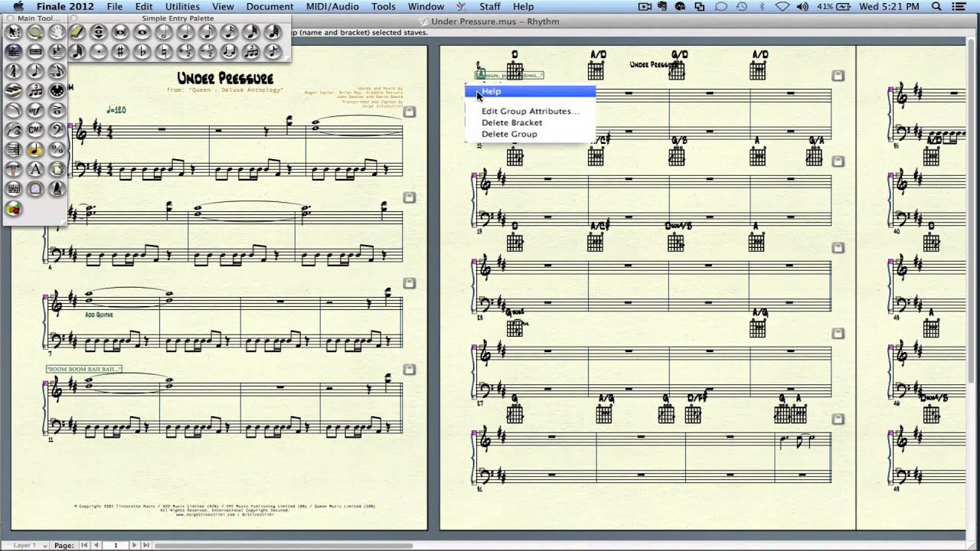Choose the Staff tool in Main Tool palette
The image size is (980, 551).
(13, 52)
